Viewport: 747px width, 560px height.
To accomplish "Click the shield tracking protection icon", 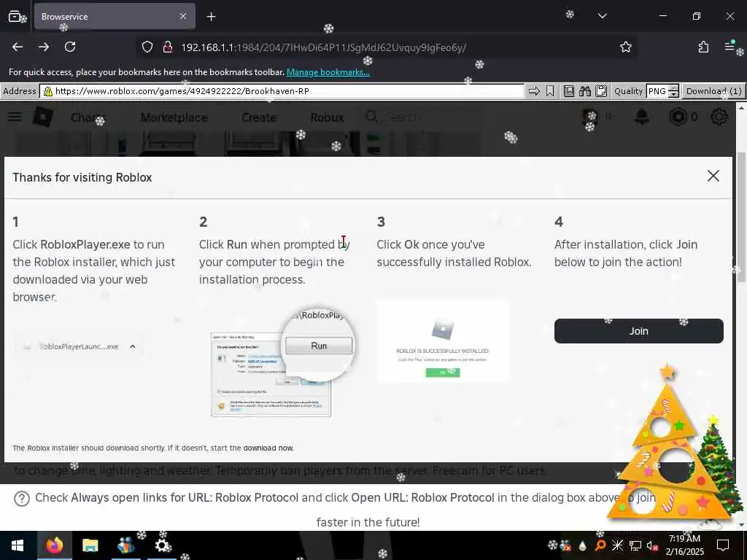I will [x=147, y=47].
